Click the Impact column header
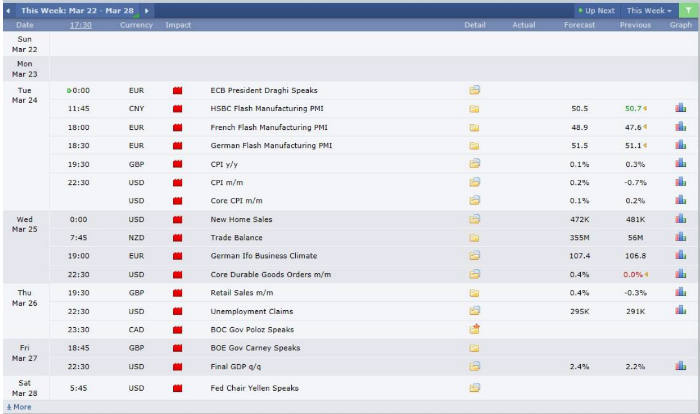The width and height of the screenshot is (700, 414). click(x=178, y=24)
